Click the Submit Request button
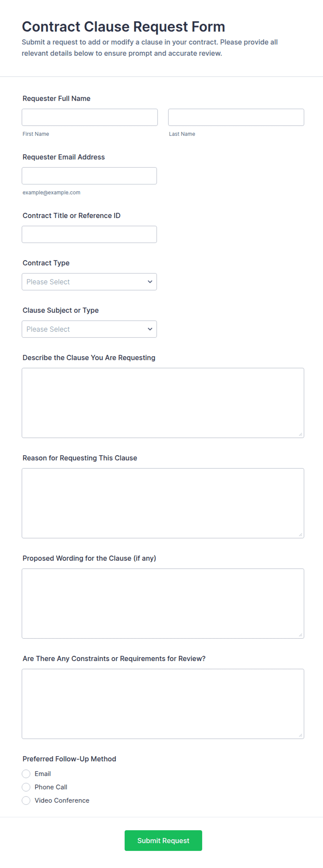 pos(163,841)
